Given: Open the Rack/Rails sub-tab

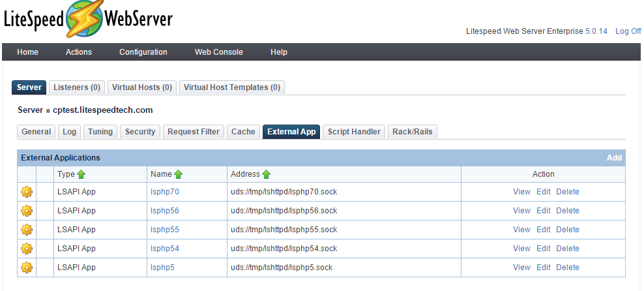Looking at the screenshot, I should (x=413, y=132).
